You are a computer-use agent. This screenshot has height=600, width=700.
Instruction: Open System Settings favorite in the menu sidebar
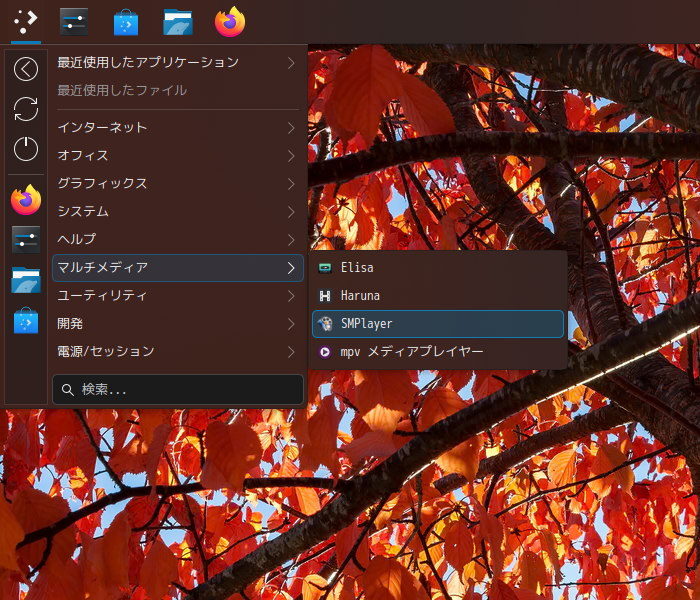26,240
